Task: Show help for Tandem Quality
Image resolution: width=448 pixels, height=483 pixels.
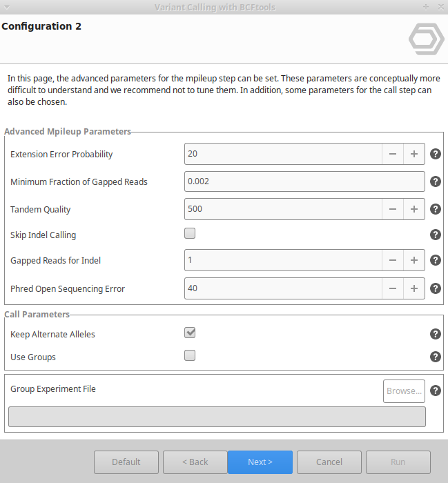Action: pyautogui.click(x=436, y=209)
